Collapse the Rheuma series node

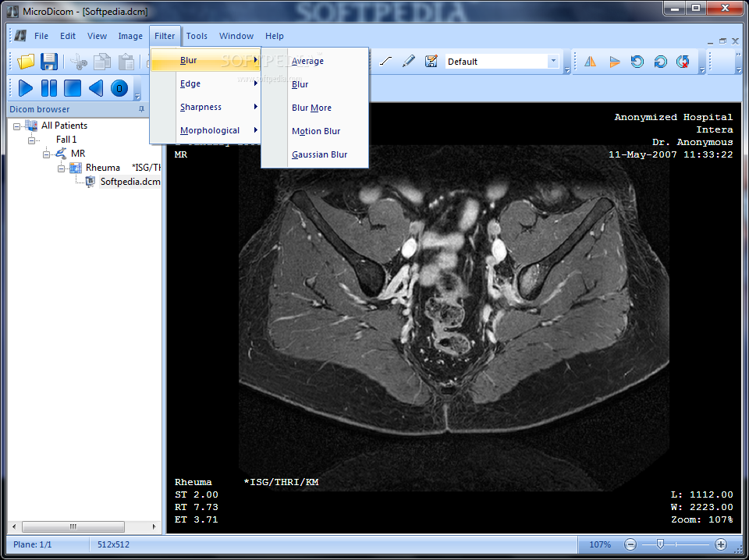(61, 168)
